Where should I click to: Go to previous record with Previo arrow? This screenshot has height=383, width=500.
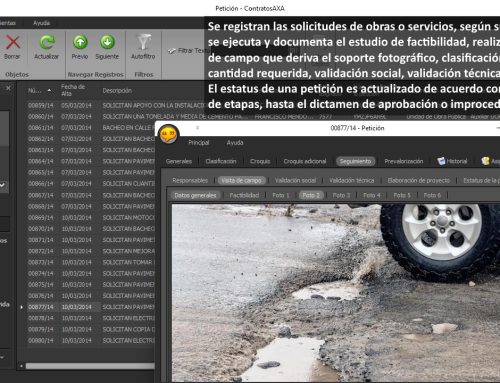pyautogui.click(x=80, y=42)
